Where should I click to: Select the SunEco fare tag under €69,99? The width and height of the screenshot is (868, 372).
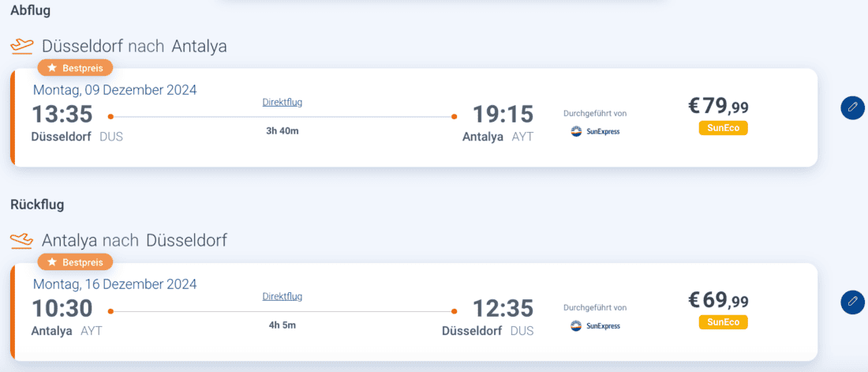[723, 322]
